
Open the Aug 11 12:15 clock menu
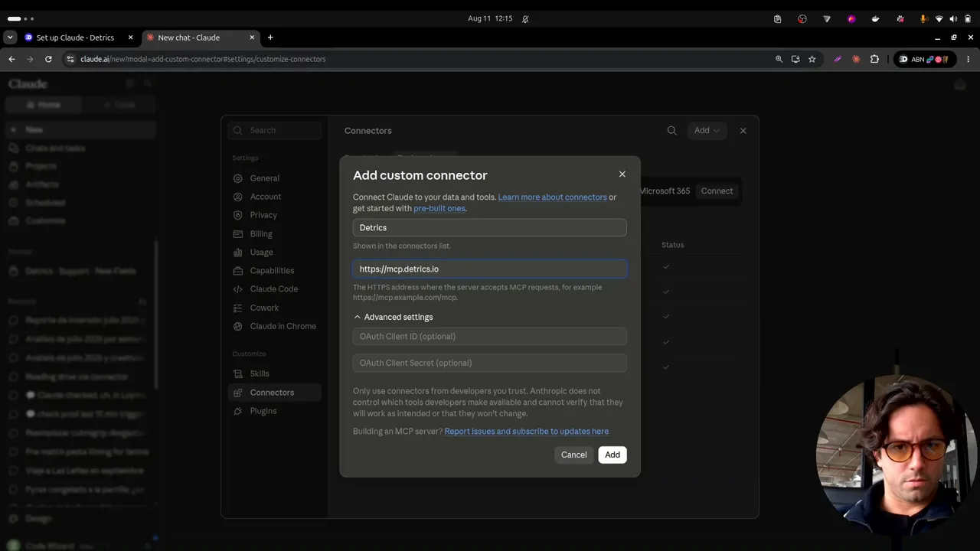click(490, 18)
